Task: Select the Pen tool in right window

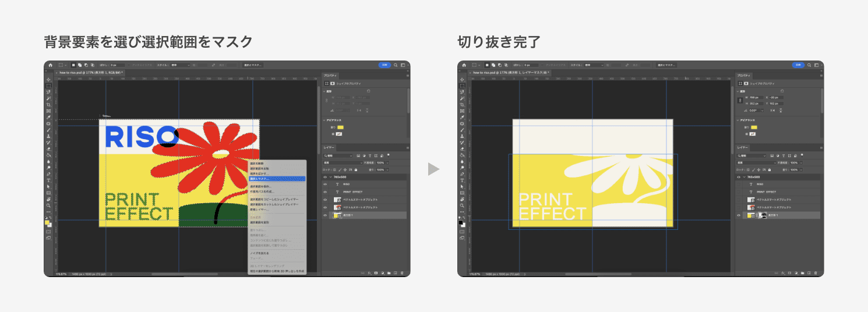Action: point(462,174)
